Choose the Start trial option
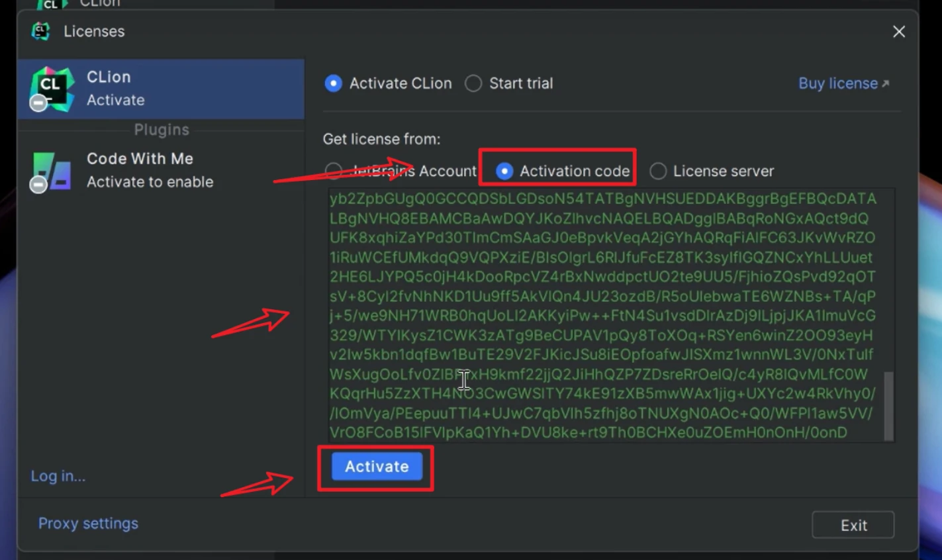This screenshot has height=560, width=942. tap(508, 83)
